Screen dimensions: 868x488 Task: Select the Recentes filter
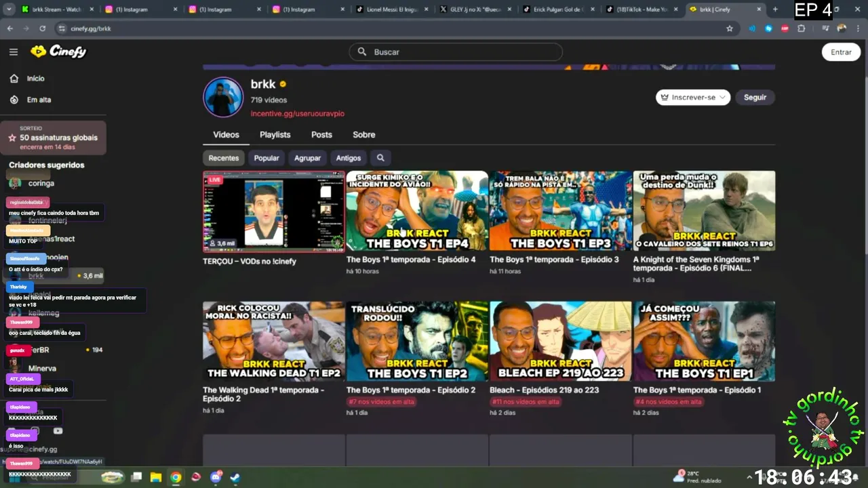coord(224,158)
